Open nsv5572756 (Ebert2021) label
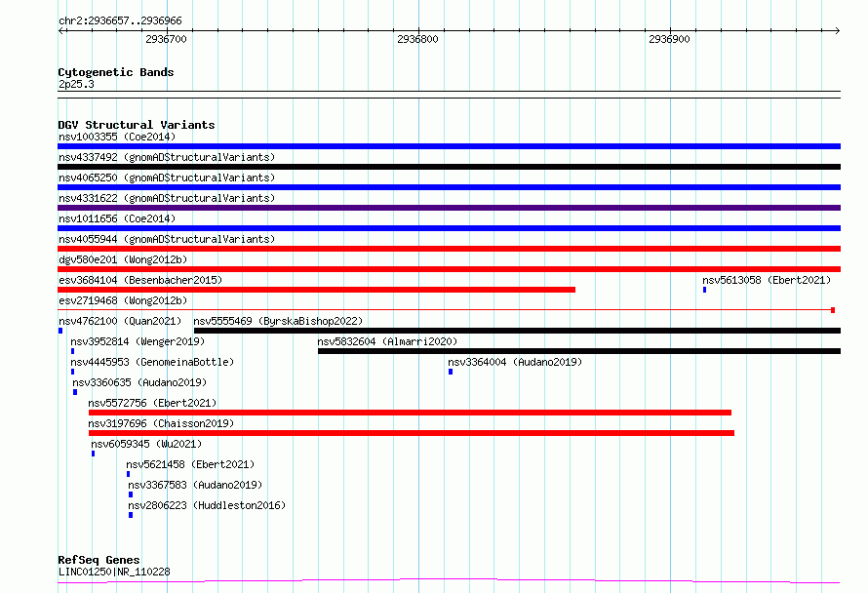 click(x=152, y=403)
